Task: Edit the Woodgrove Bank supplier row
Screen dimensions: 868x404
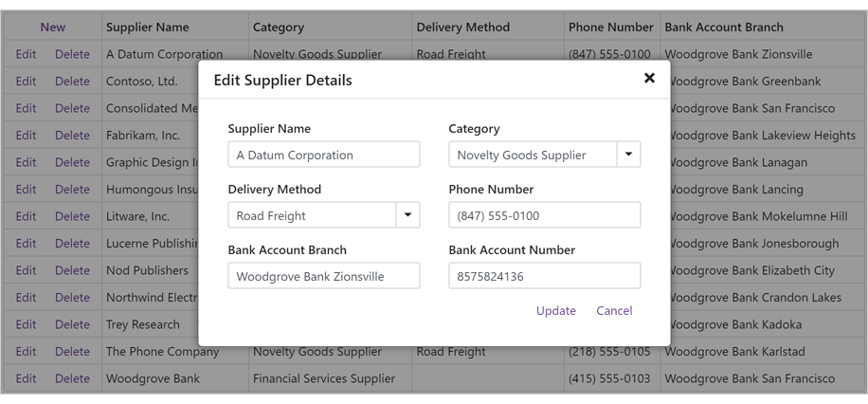Action: point(26,378)
